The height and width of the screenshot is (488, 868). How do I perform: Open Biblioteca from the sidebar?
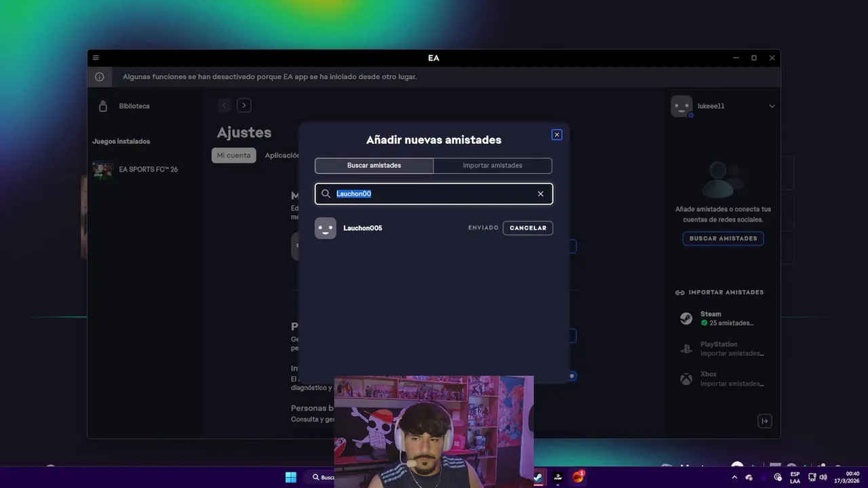coord(134,106)
